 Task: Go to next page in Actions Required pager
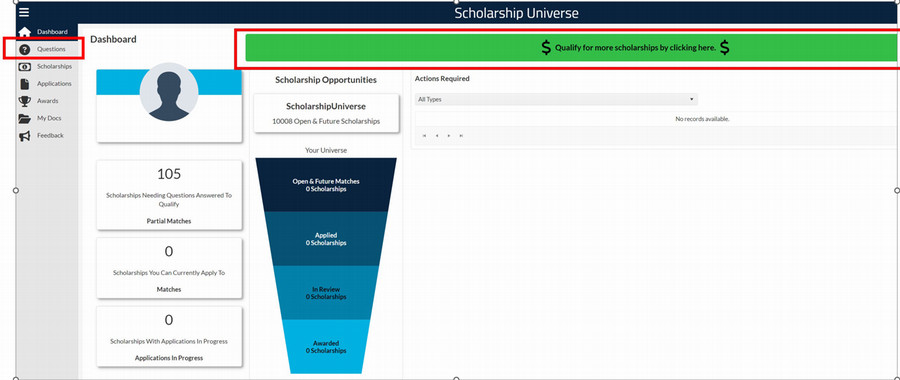coord(449,135)
